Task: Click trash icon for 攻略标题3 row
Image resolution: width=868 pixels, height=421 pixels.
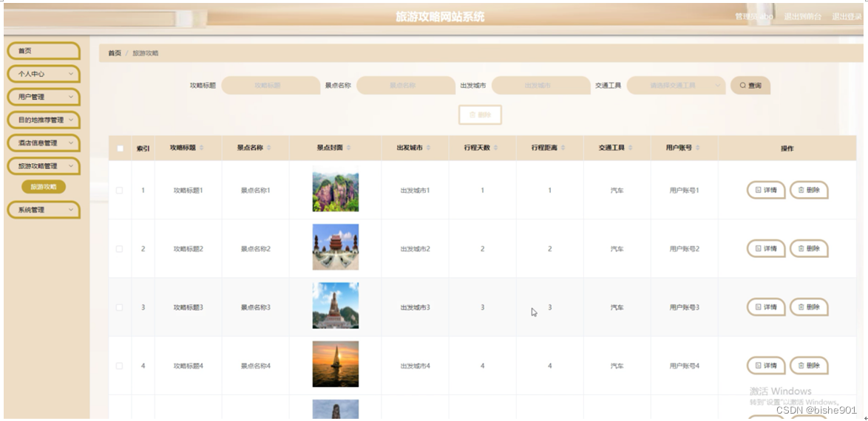Action: pyautogui.click(x=801, y=307)
